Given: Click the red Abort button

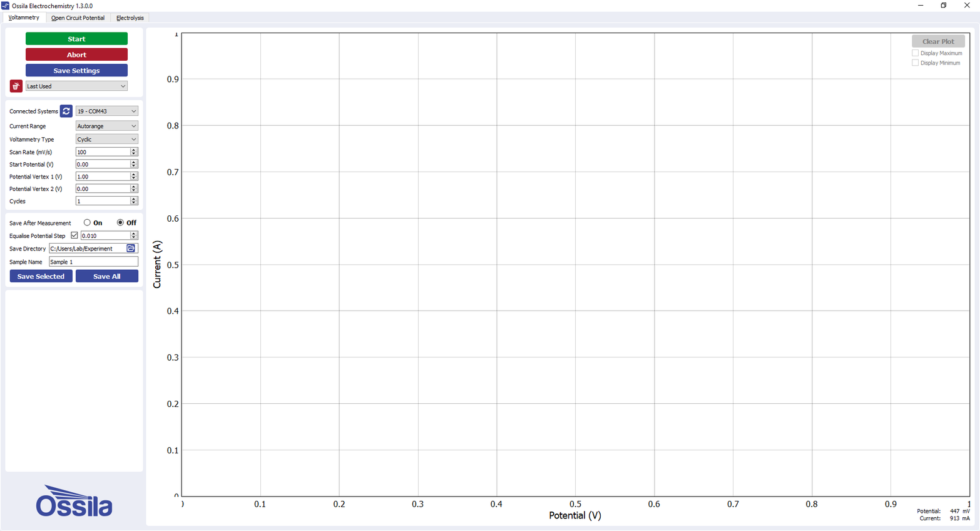Looking at the screenshot, I should tap(76, 54).
